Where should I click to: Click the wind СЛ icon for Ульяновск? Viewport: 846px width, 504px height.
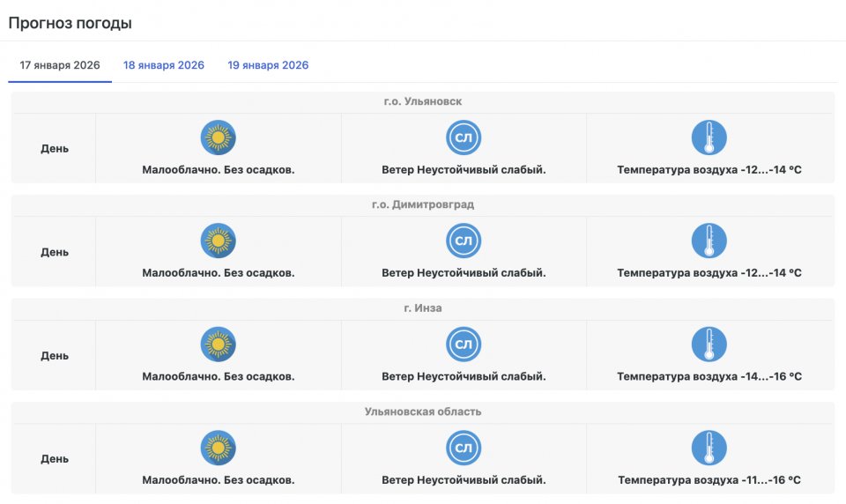464,137
